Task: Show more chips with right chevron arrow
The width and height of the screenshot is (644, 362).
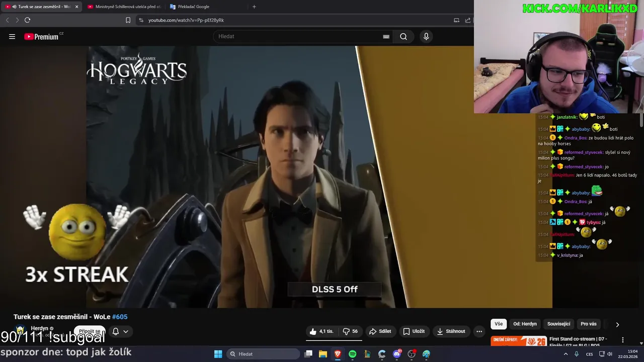Action: pyautogui.click(x=617, y=324)
